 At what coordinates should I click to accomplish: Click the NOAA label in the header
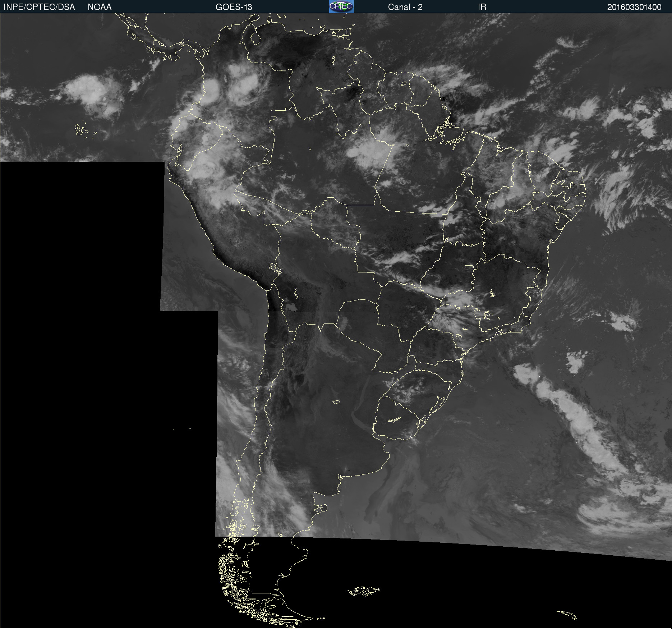(100, 7)
